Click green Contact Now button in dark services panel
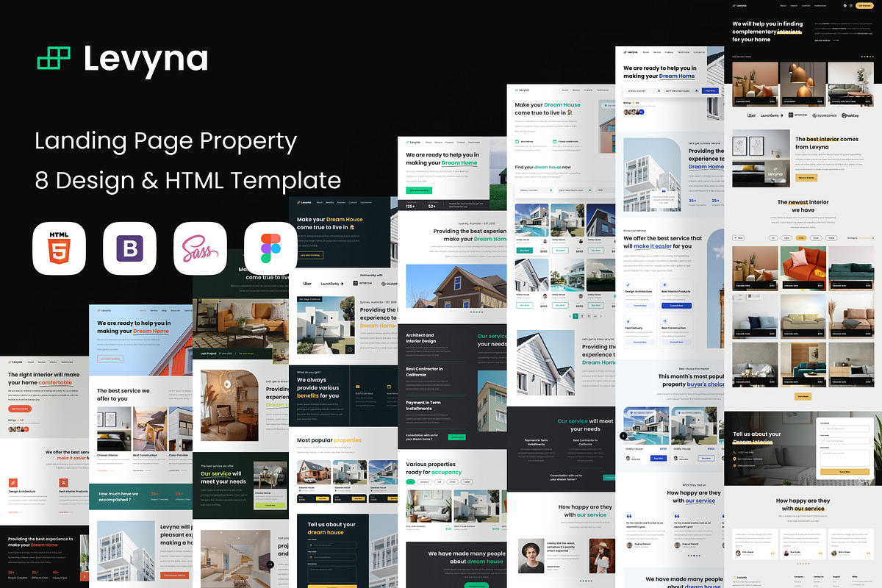Viewport: 882px width, 588px height. click(x=456, y=437)
